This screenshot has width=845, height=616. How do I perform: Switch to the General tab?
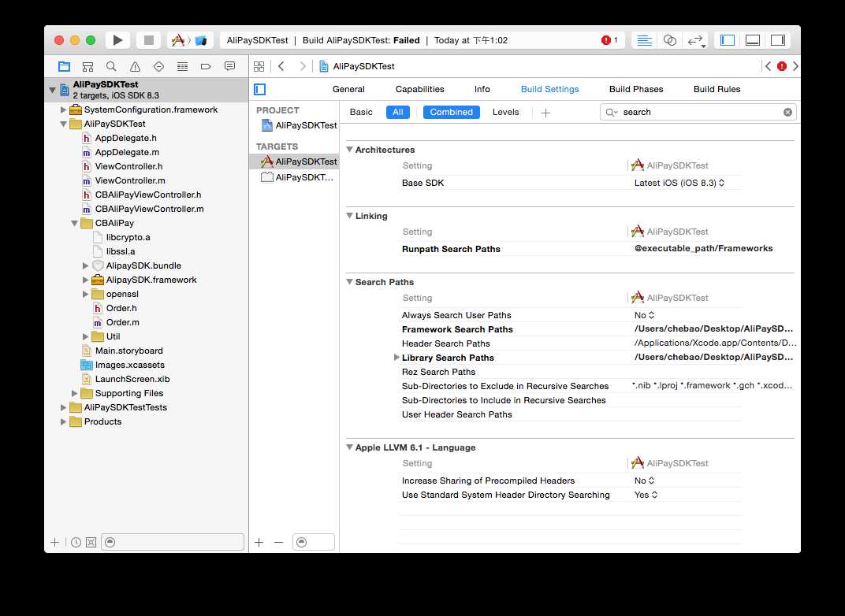(348, 89)
